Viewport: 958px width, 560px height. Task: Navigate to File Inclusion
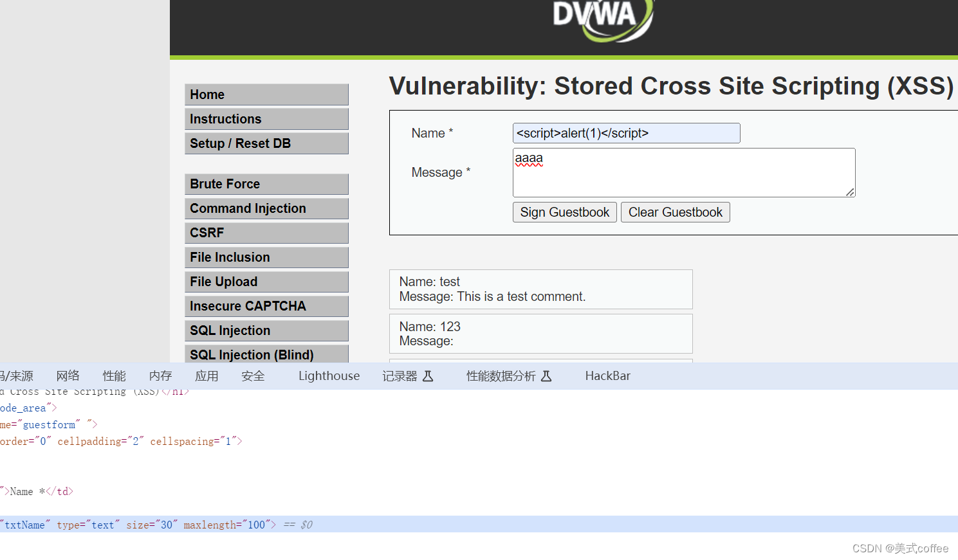point(266,257)
